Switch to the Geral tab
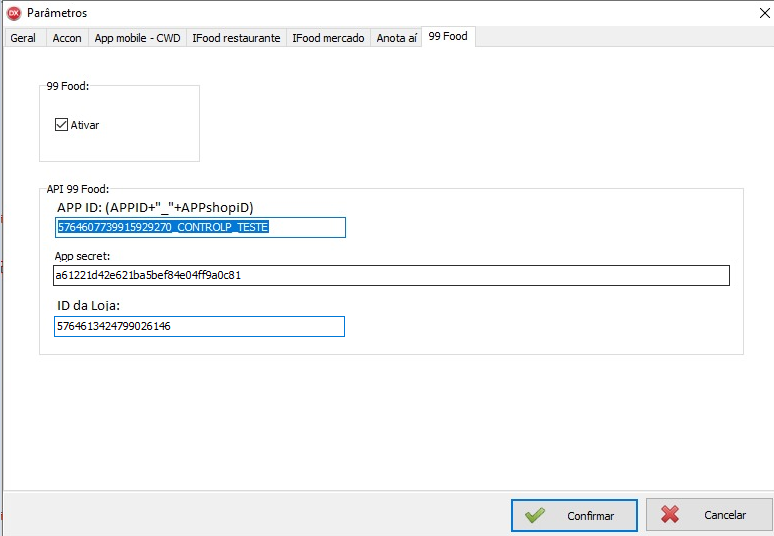774x536 pixels. (x=23, y=38)
